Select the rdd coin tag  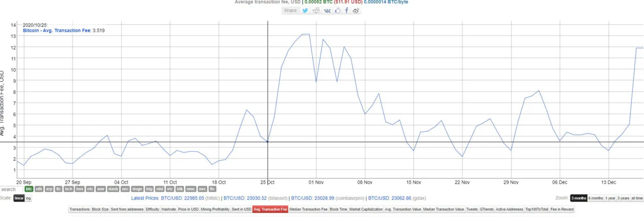pyautogui.click(x=159, y=189)
